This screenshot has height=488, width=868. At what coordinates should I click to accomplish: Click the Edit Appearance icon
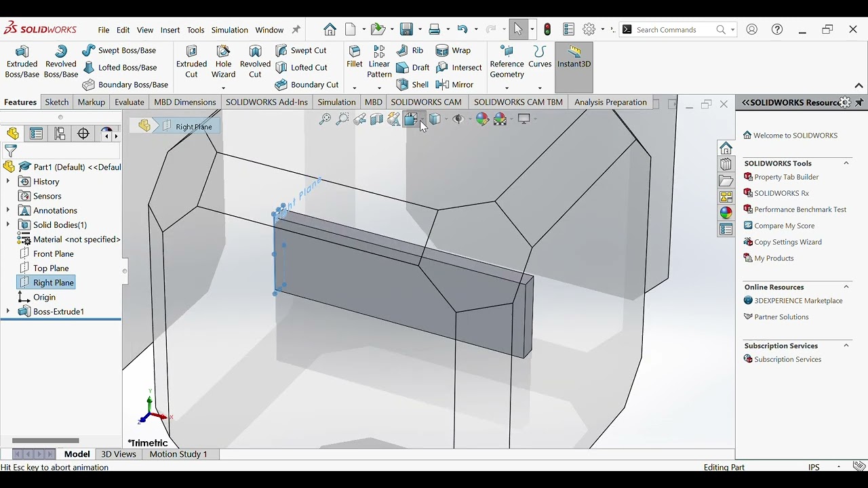point(482,119)
